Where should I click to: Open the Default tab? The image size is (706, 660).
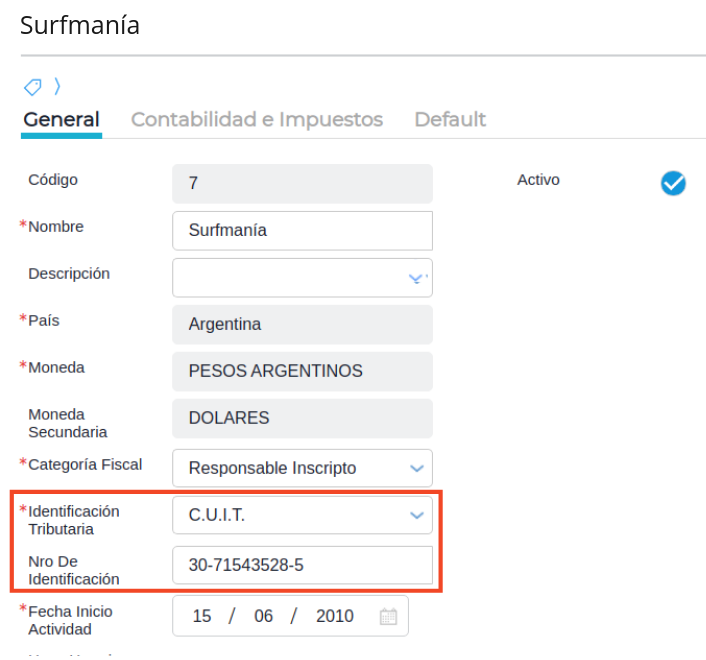coord(450,120)
